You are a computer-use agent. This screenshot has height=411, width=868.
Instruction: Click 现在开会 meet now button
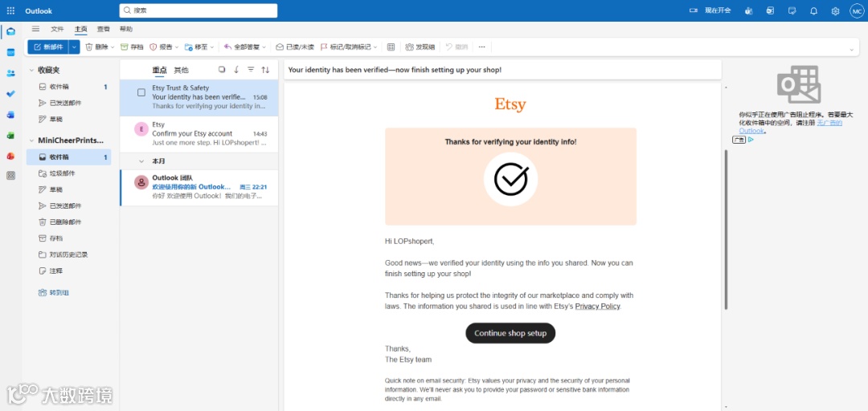pos(710,10)
